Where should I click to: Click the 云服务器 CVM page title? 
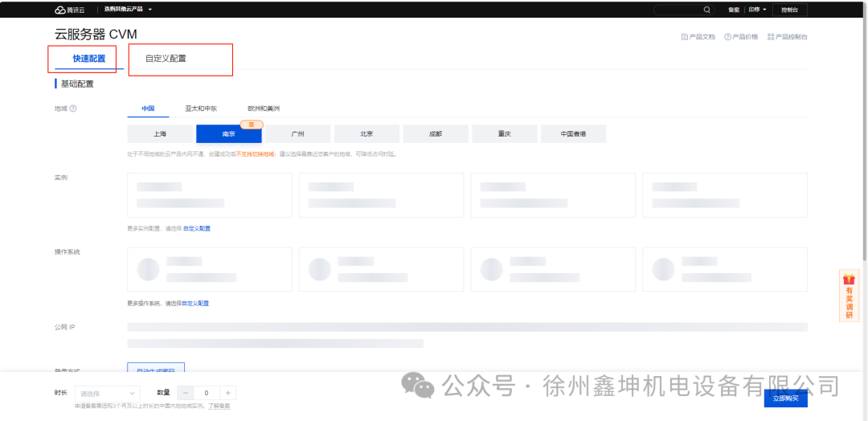coord(96,35)
